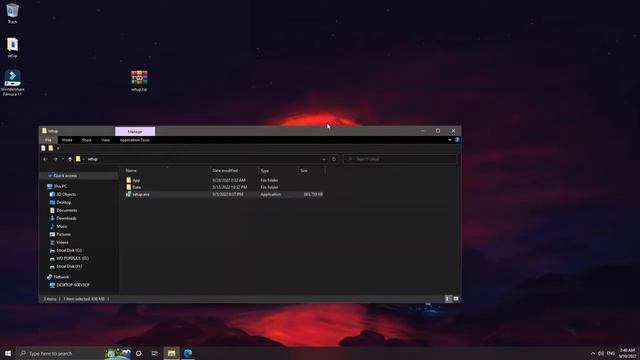The height and width of the screenshot is (360, 640).
Task: Click the setup path in address bar
Action: (93, 159)
